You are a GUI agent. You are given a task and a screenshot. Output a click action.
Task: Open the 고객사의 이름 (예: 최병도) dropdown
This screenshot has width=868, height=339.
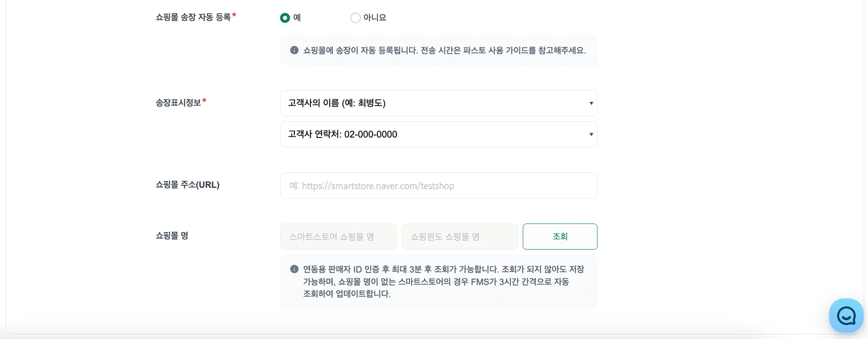tap(438, 103)
